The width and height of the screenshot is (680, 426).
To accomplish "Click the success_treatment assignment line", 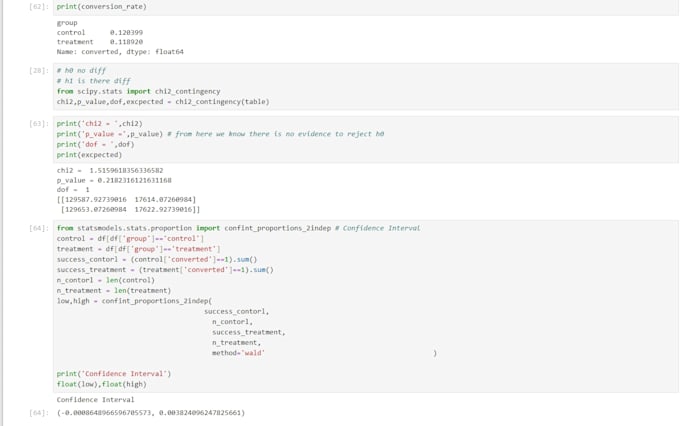I will pos(165,270).
